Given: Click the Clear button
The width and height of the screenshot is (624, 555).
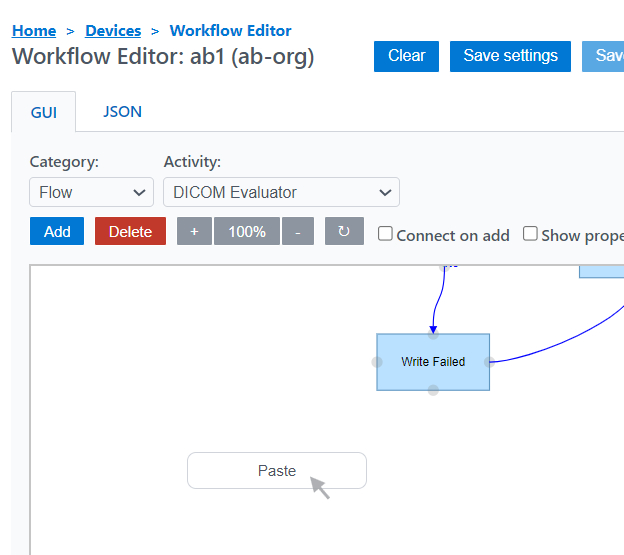Looking at the screenshot, I should point(406,56).
